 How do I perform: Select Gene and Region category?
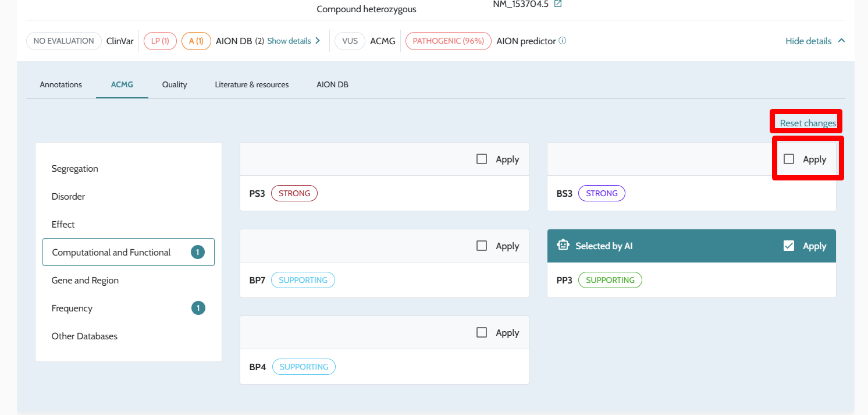click(85, 281)
